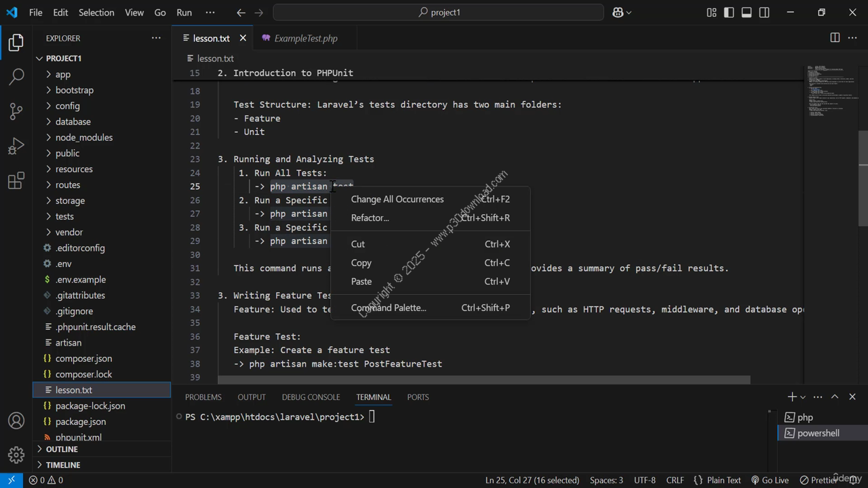Toggle the Secondary Side Bar

[x=764, y=12]
